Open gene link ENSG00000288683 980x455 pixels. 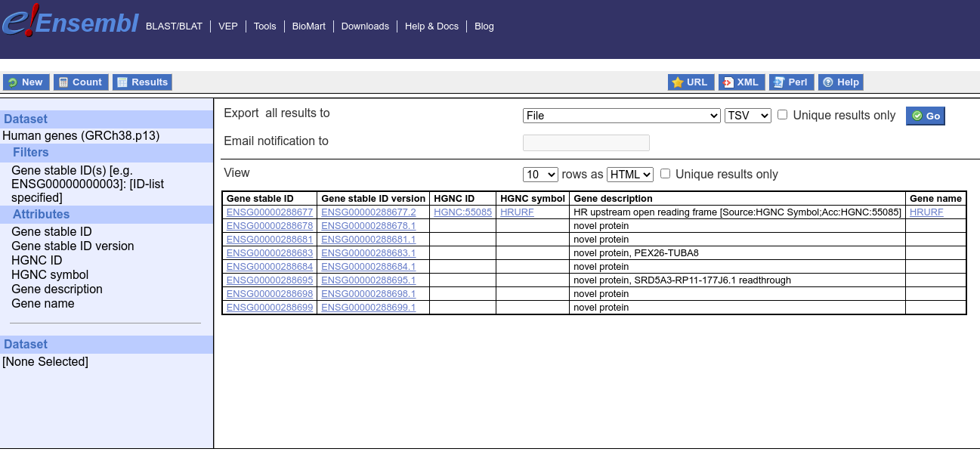[x=270, y=253]
